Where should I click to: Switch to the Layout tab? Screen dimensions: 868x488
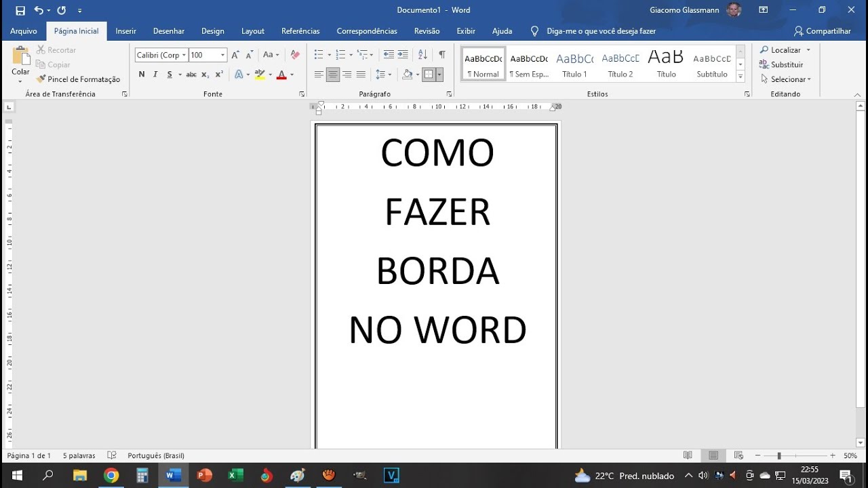coord(253,31)
